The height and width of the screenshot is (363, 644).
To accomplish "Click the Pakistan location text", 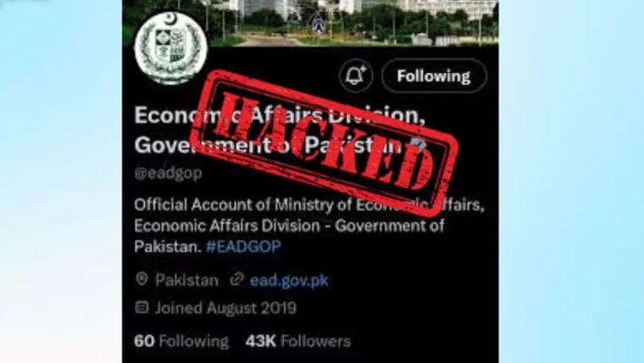I will pos(187,281).
